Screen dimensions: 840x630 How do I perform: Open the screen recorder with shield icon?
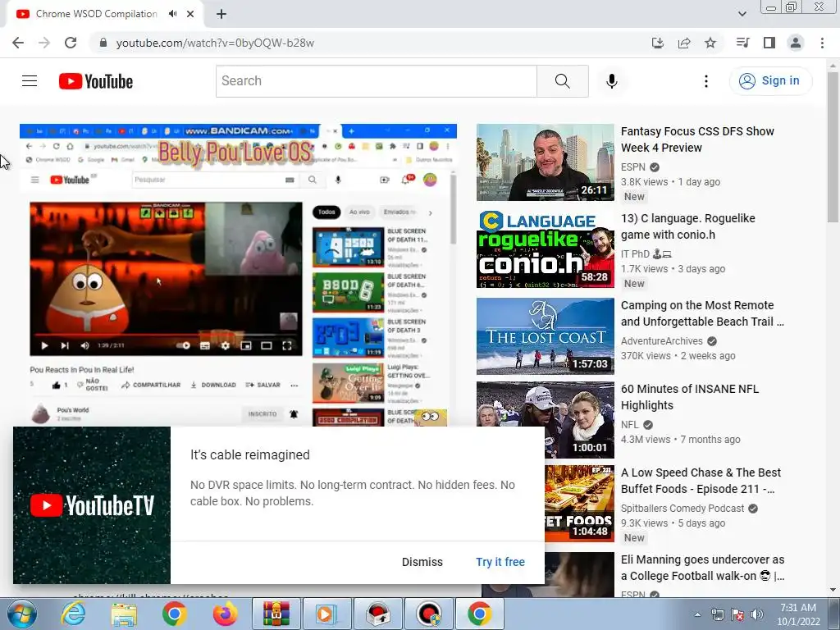428,614
